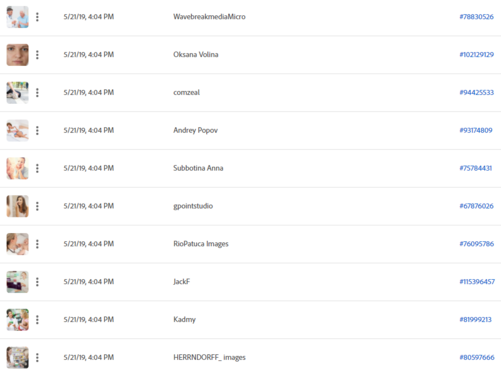
Task: Click the doctor and patient thumbnail in the top row
Action: (18, 17)
